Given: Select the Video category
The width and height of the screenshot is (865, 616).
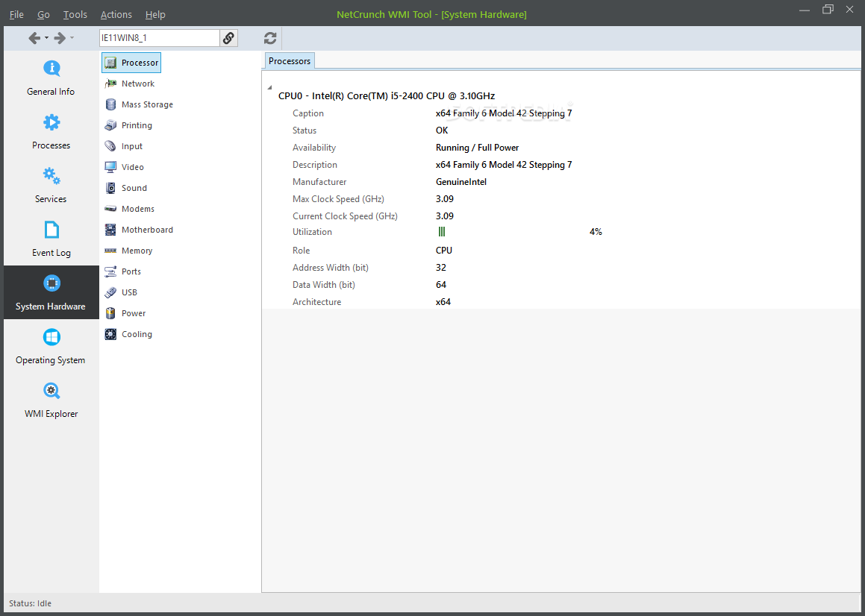Looking at the screenshot, I should point(125,167).
